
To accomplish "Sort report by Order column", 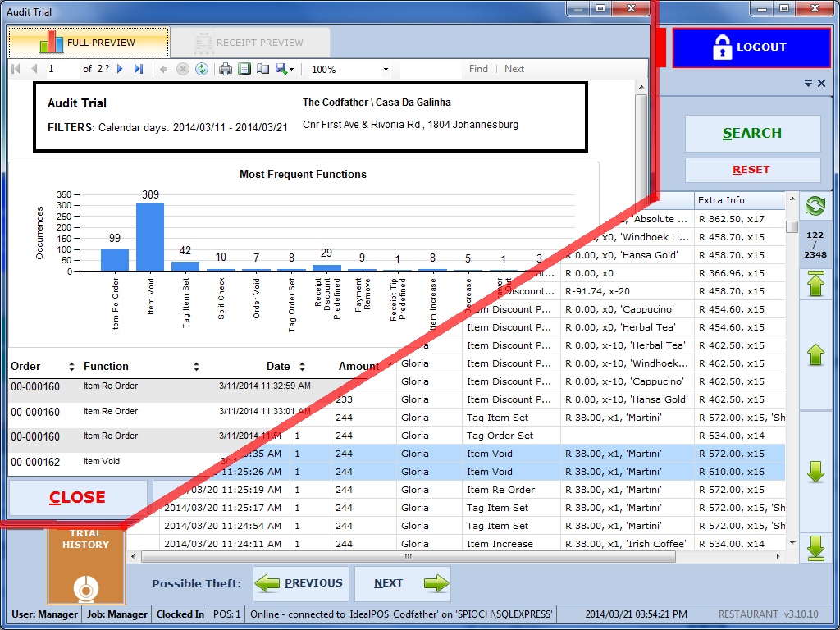I will click(71, 367).
